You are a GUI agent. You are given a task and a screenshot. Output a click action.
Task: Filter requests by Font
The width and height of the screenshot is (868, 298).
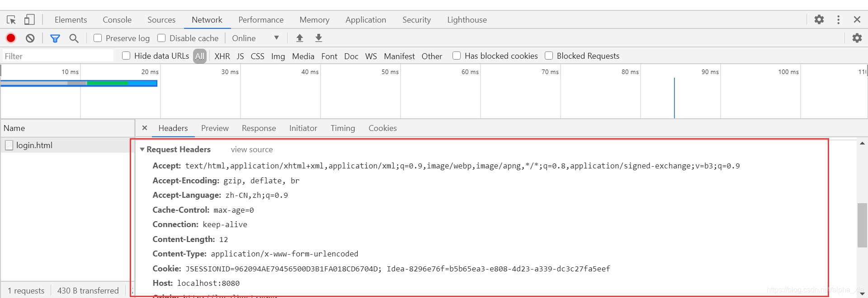[x=329, y=56]
